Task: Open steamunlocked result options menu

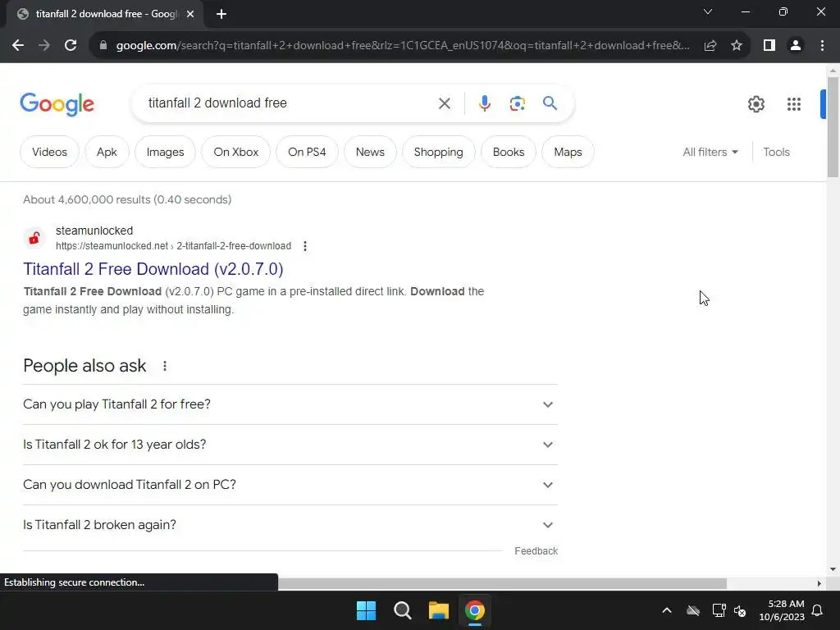Action: click(x=305, y=246)
